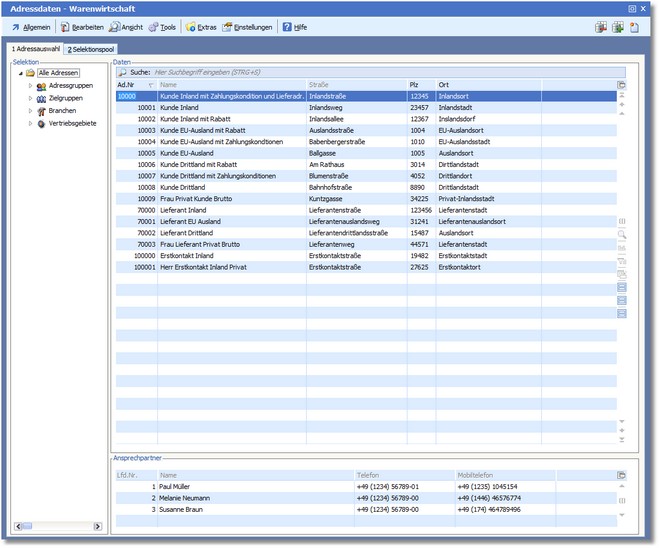Collapse the Alle Adressen tree node
Viewport: 659px width, 548px height.
point(19,73)
